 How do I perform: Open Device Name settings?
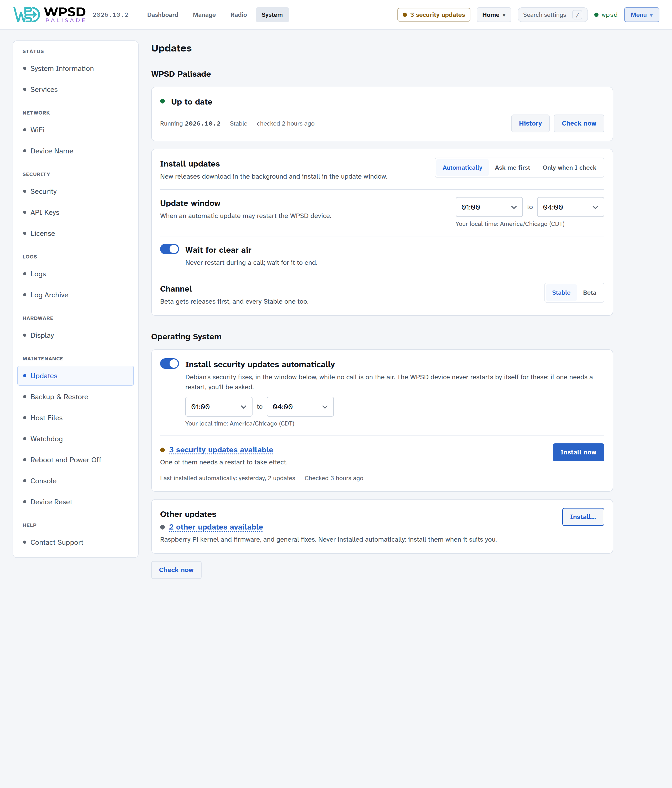pyautogui.click(x=75, y=151)
